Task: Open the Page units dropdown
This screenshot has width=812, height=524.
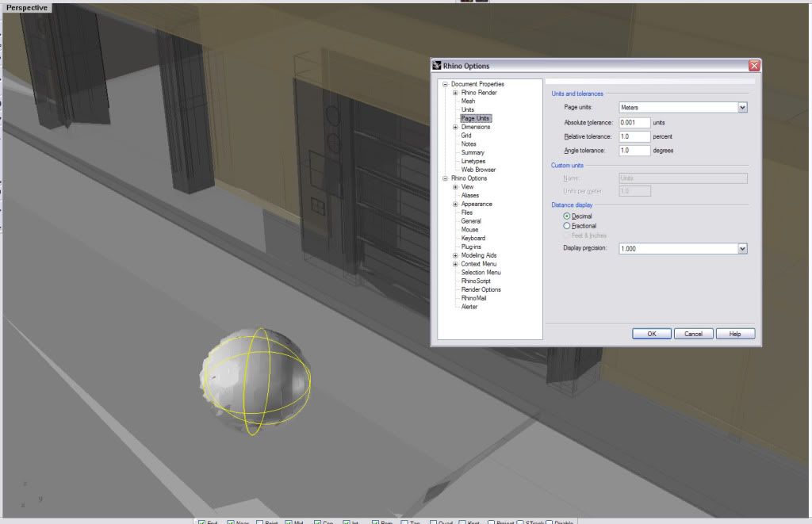Action: [742, 107]
